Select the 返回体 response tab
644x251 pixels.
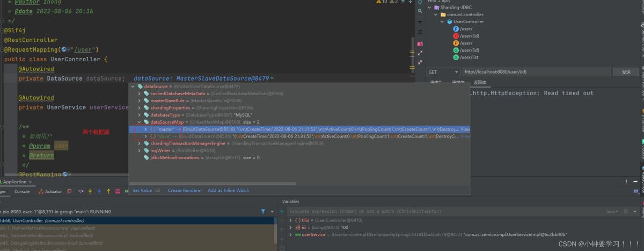click(479, 82)
